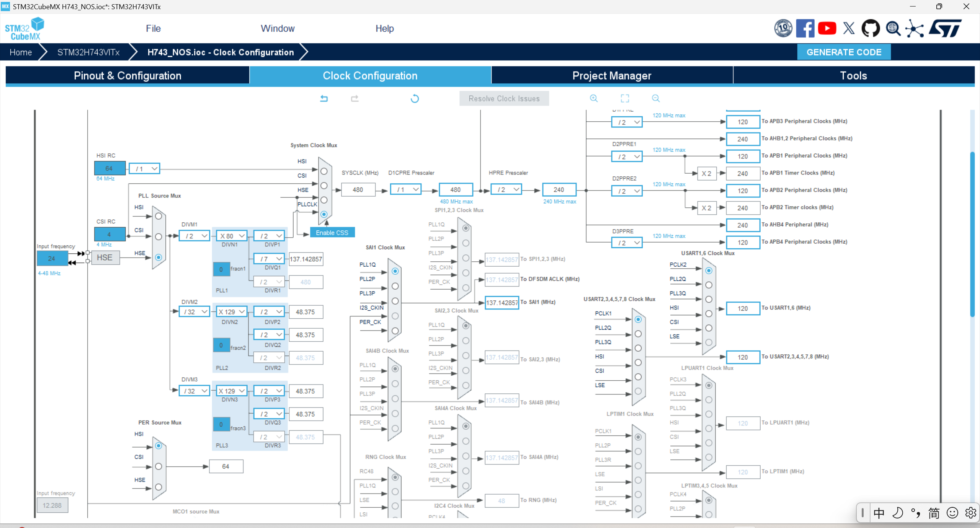
Task: Click the ST logo in header
Action: tap(946, 28)
